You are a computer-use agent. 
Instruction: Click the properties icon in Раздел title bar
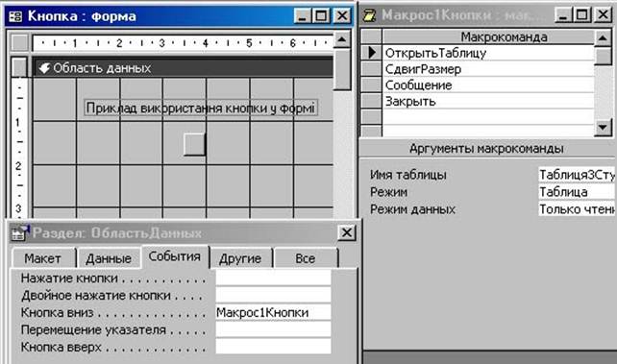click(19, 232)
